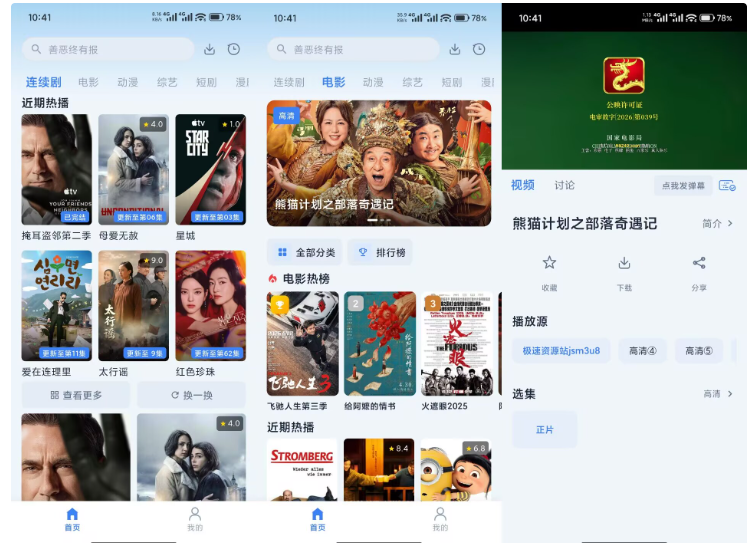Image resolution: width=750 pixels, height=543 pixels.
Task: Open 火遮眼2025 poster
Action: coord(457,344)
